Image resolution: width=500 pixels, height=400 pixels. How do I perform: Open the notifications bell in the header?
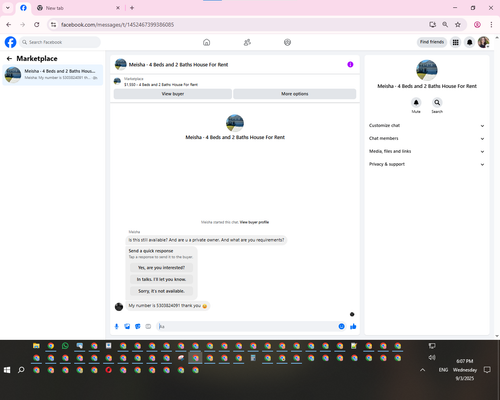click(469, 42)
